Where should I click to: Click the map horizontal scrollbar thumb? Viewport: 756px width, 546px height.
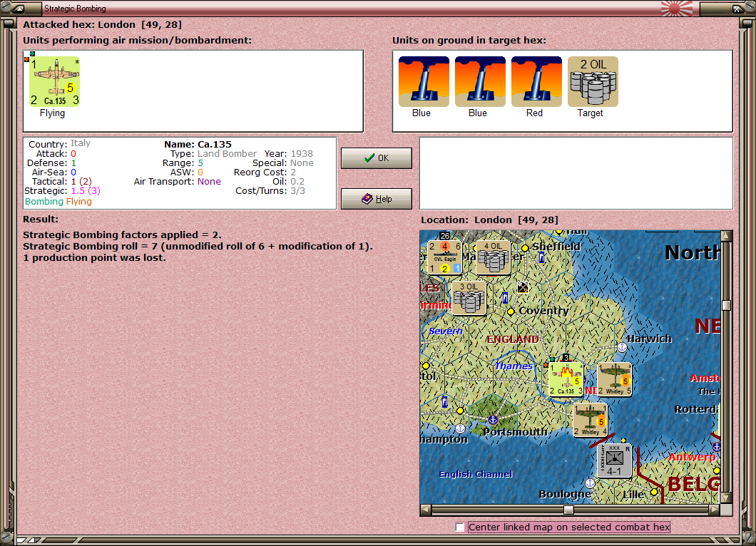(x=569, y=510)
